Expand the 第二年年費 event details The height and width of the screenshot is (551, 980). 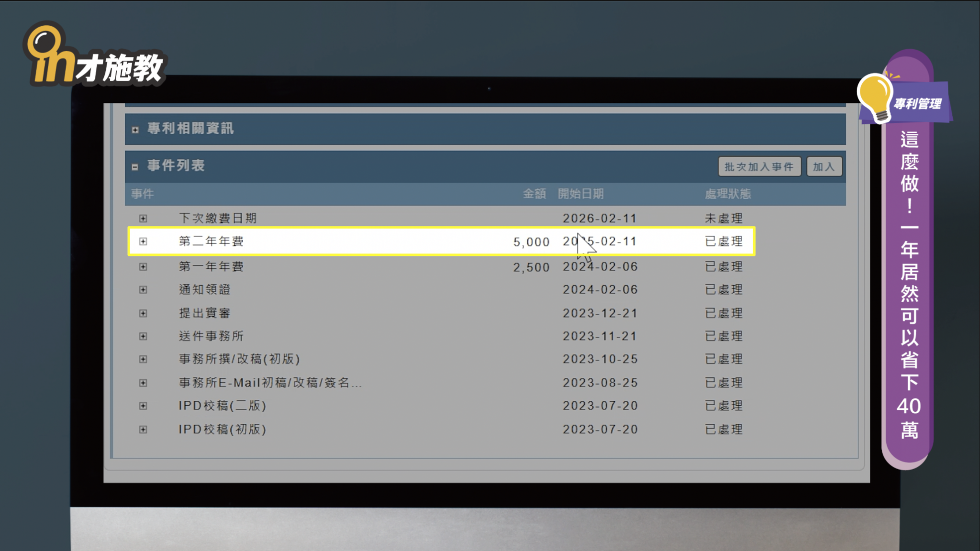[x=143, y=242]
